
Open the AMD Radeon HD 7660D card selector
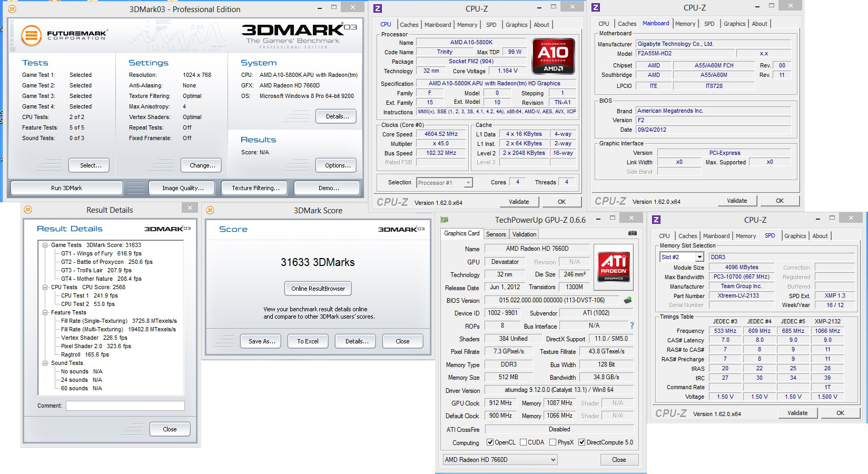tap(500, 460)
